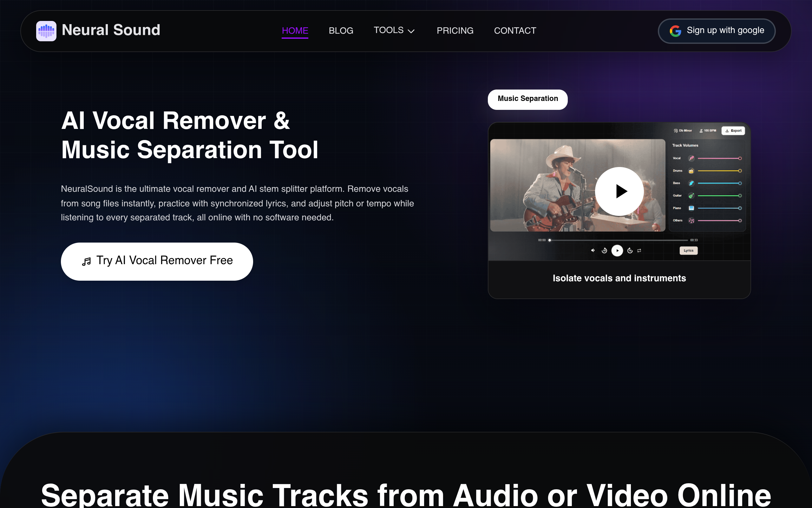The image size is (812, 508).
Task: Click the 'AI Vocal Remover & Music Separation Tool' heading
Action: pyautogui.click(x=190, y=135)
